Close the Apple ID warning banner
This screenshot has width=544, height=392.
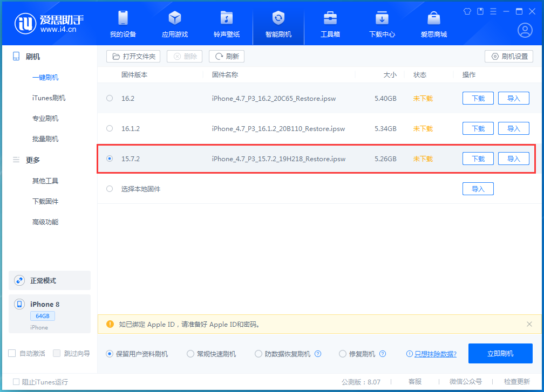(529, 324)
